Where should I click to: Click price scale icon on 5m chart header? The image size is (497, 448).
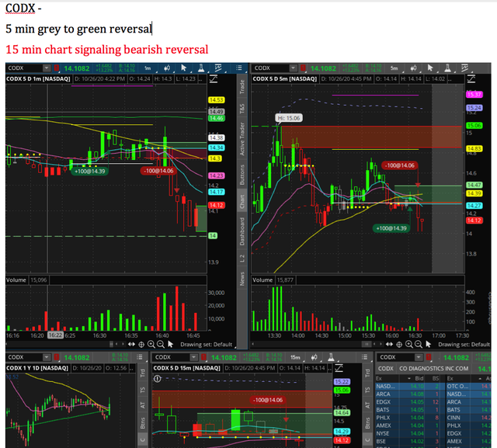pos(471,78)
